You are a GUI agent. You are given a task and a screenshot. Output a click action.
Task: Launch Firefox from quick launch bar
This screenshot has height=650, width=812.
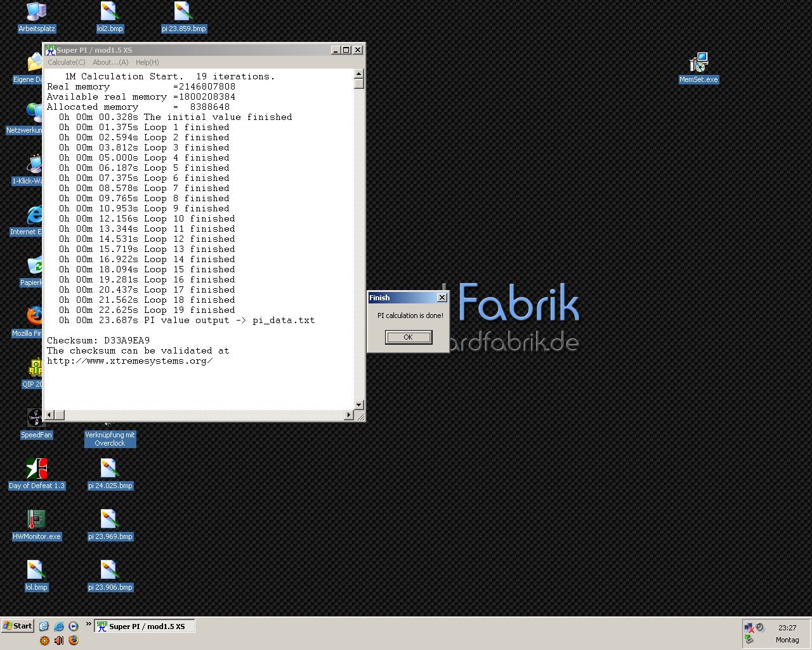tap(73, 640)
